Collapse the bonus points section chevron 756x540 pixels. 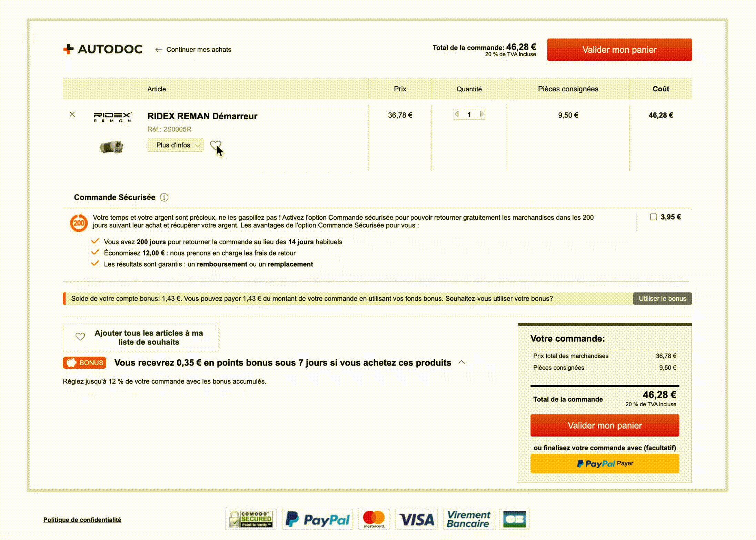461,362
